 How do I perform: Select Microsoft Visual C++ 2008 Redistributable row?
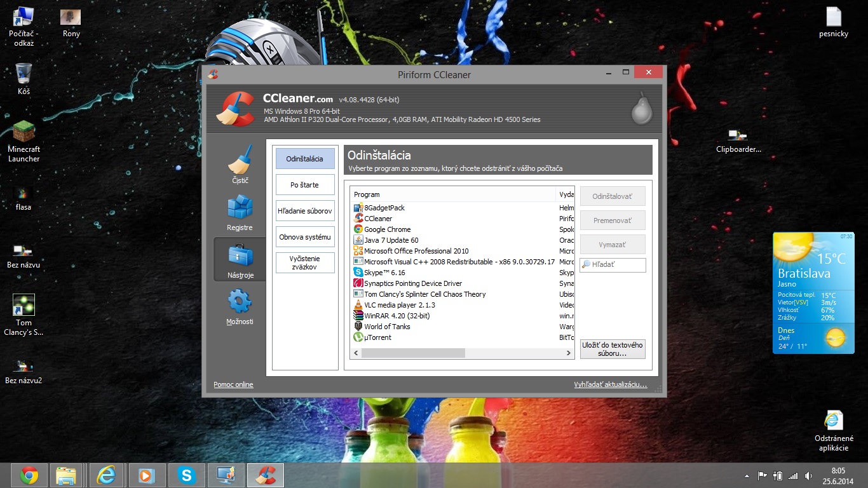(x=463, y=262)
